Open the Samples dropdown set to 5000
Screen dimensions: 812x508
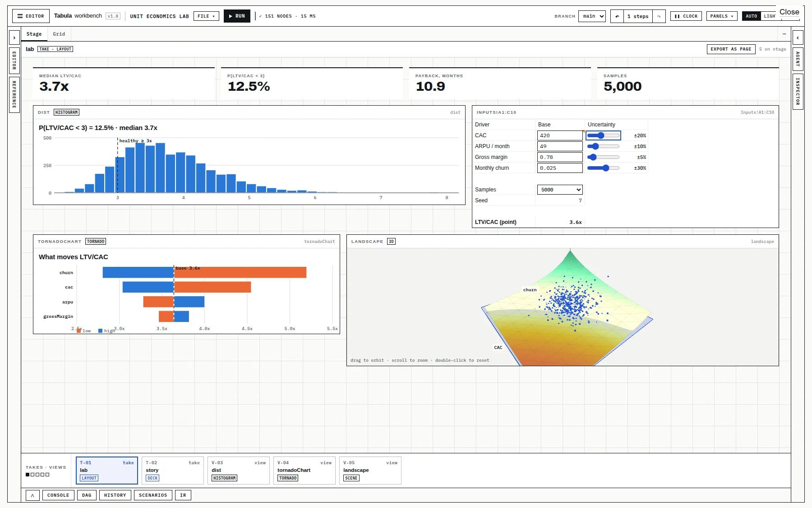tap(560, 190)
